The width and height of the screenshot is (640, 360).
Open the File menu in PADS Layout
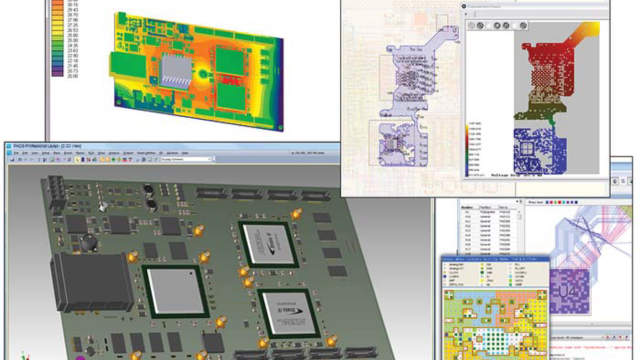[16, 153]
